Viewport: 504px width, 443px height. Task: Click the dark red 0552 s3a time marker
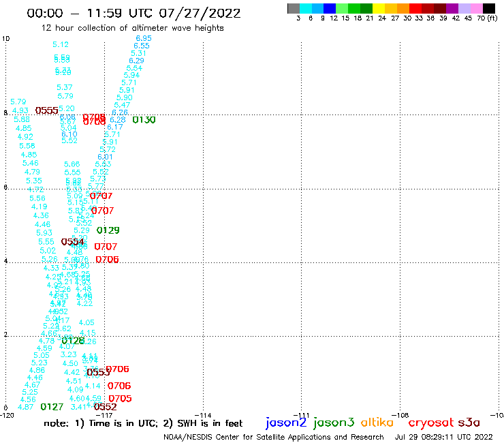coord(106,407)
